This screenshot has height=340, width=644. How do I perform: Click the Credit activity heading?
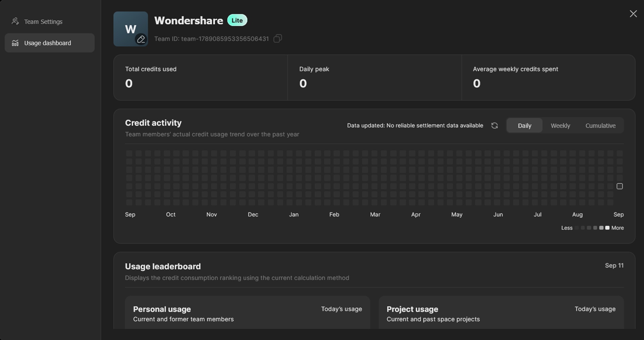pyautogui.click(x=153, y=123)
